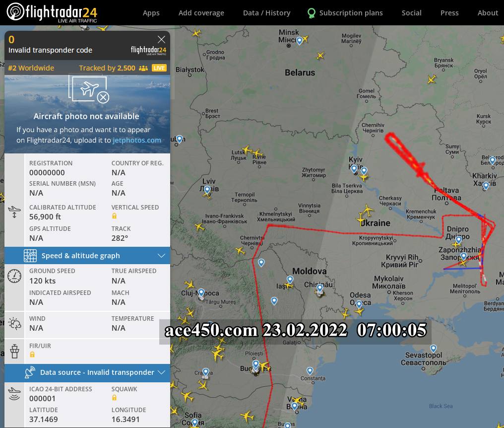Screen dimensions: 504x428
Task: Click the squawk lock icon
Action: (x=114, y=398)
